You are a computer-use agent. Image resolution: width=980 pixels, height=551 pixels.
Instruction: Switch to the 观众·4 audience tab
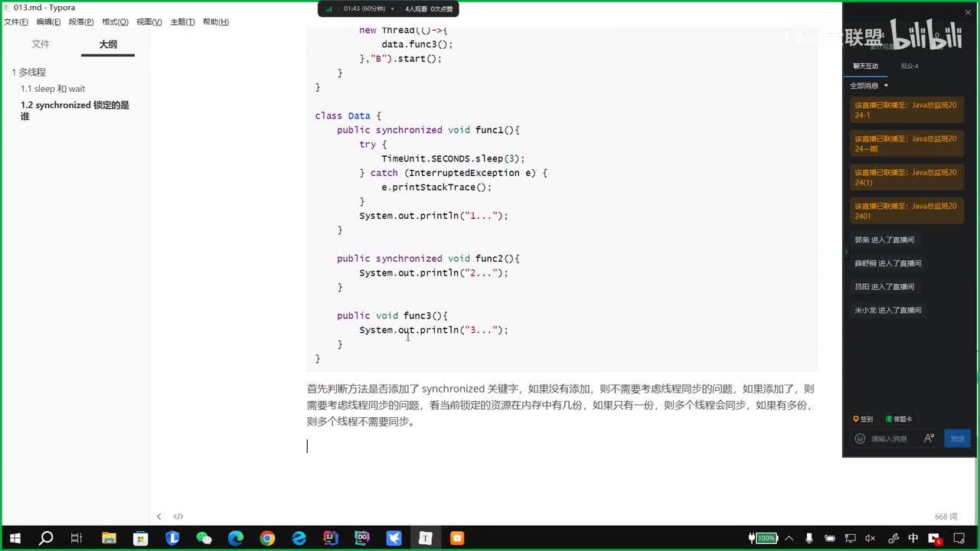tap(910, 67)
